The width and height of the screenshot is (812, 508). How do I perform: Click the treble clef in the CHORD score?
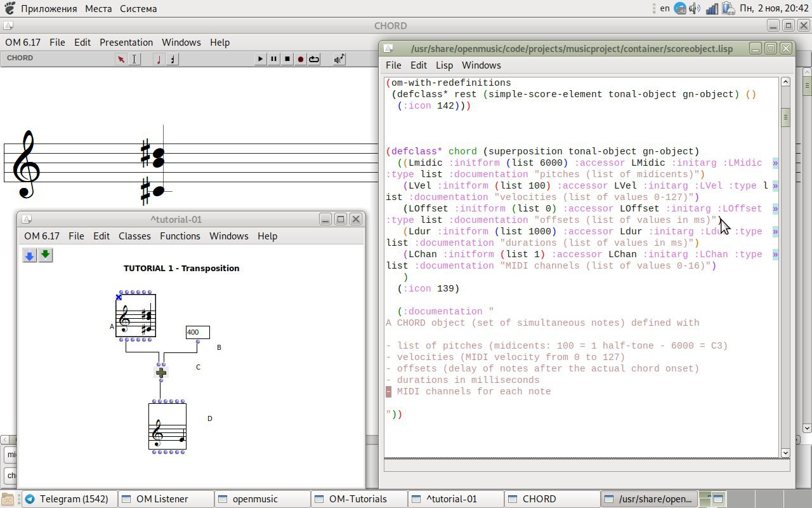[x=25, y=165]
